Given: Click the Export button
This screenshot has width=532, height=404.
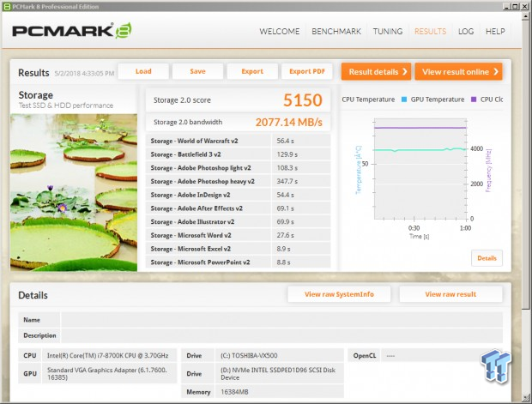Looking at the screenshot, I should pos(252,71).
